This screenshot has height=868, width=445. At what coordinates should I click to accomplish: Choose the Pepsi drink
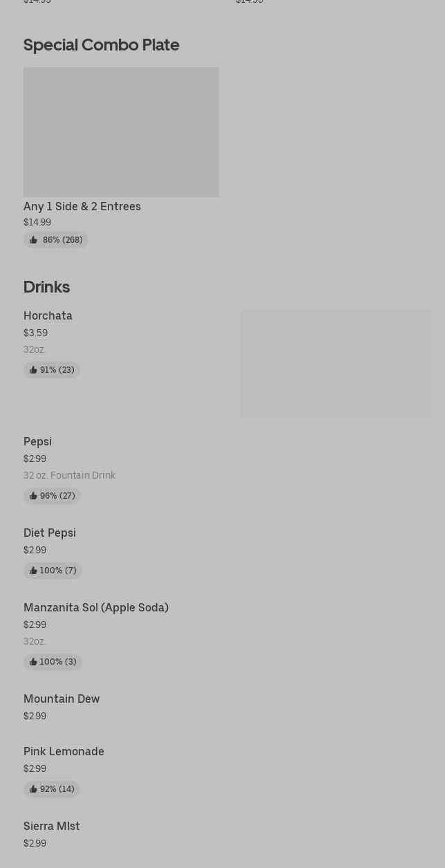[37, 442]
